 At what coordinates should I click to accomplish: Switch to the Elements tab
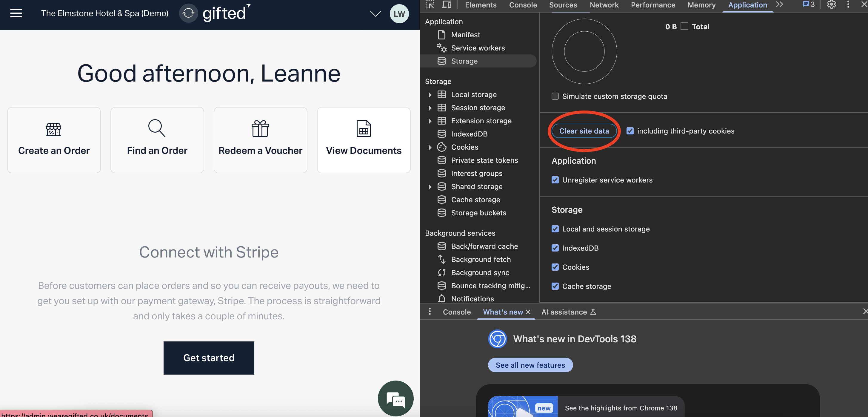pos(481,5)
